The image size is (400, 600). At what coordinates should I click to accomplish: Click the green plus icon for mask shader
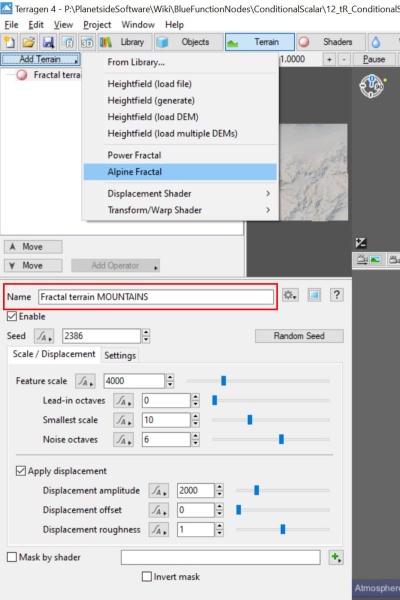336,557
